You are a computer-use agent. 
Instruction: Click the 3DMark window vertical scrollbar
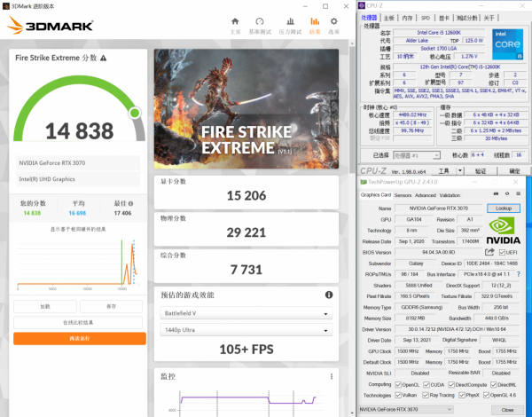click(x=352, y=111)
